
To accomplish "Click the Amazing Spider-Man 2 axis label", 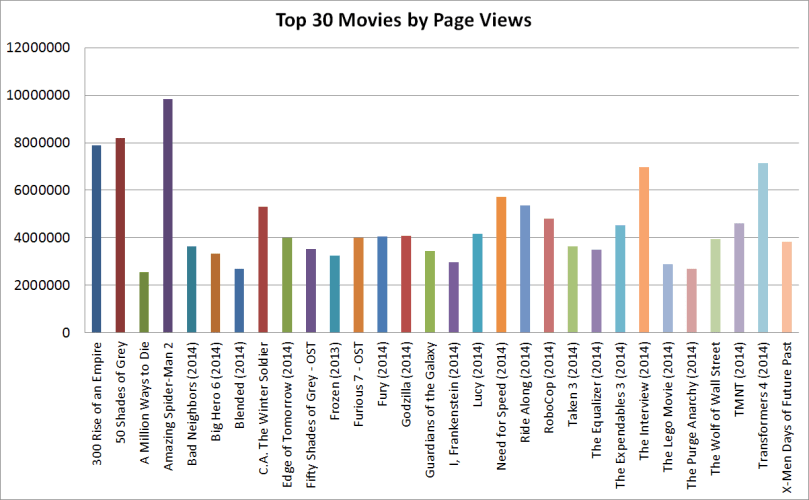I will (169, 406).
